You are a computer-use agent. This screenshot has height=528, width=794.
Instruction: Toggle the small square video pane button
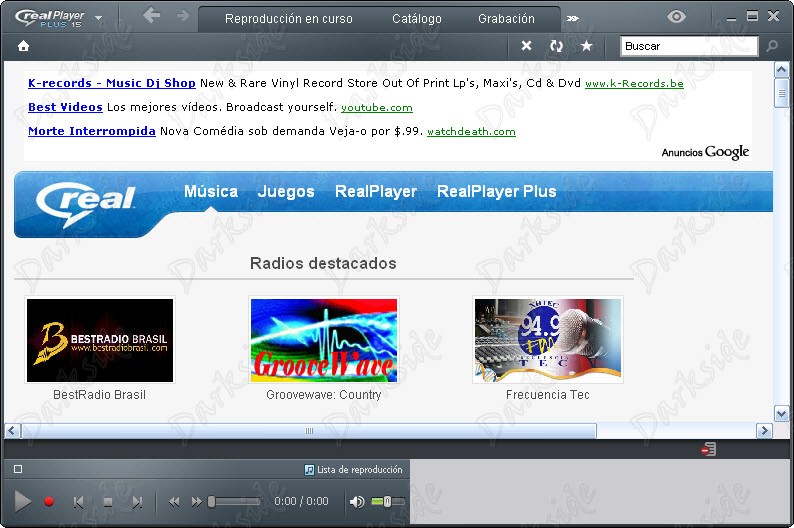click(18, 469)
